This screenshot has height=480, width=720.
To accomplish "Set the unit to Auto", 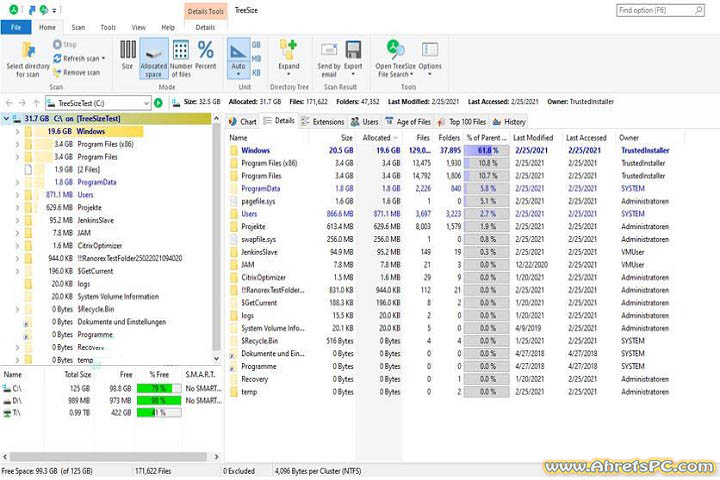I will click(238, 58).
